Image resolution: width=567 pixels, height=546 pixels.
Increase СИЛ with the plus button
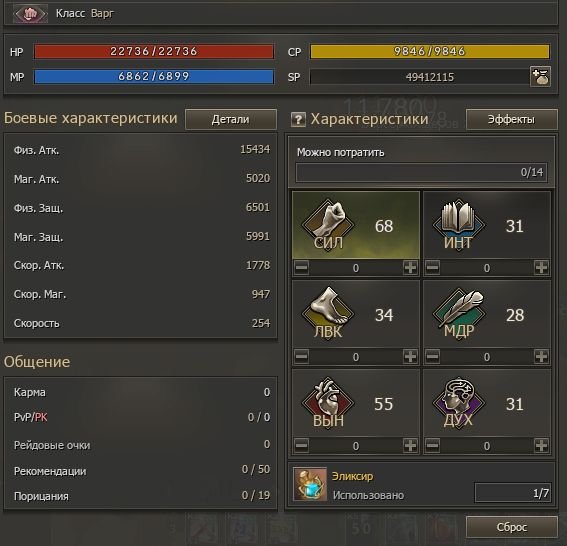click(410, 268)
